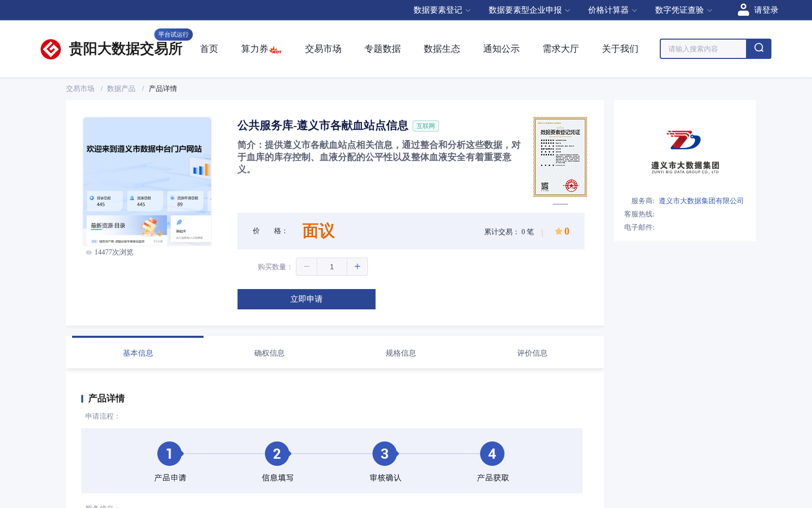Click the 14477次浏览 view count text
The width and height of the screenshot is (812, 508).
coord(114,252)
